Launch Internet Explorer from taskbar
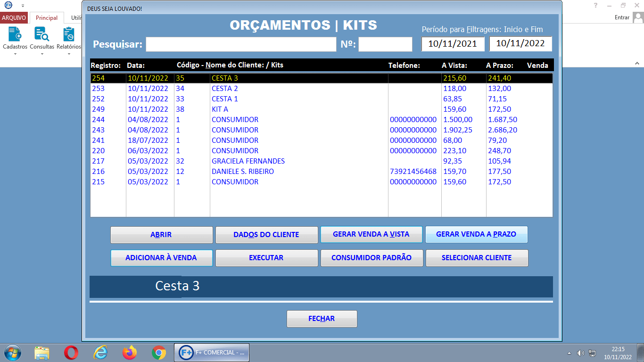Image resolution: width=644 pixels, height=362 pixels. click(100, 353)
